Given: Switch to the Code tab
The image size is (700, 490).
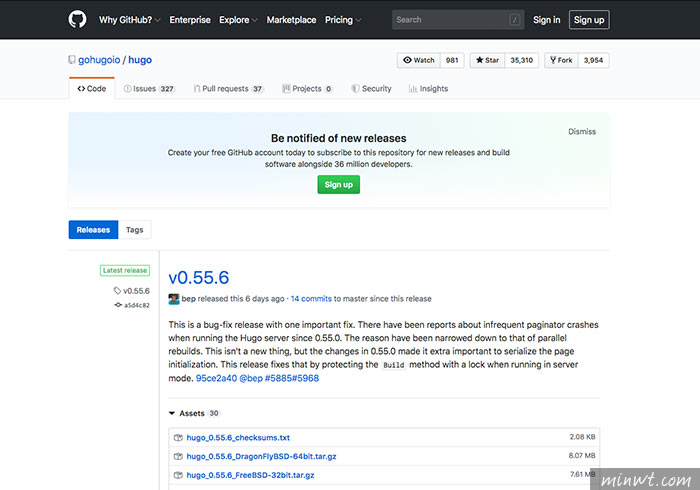Looking at the screenshot, I should coord(92,88).
